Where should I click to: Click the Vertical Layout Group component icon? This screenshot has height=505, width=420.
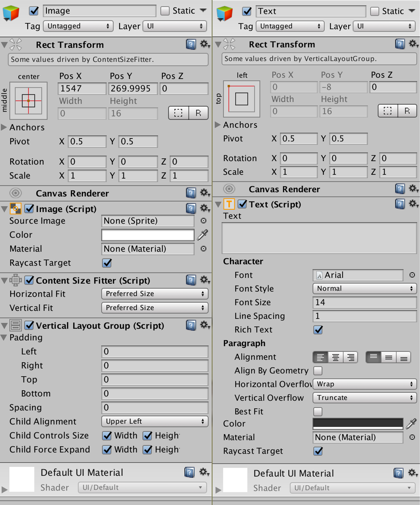[x=15, y=326]
